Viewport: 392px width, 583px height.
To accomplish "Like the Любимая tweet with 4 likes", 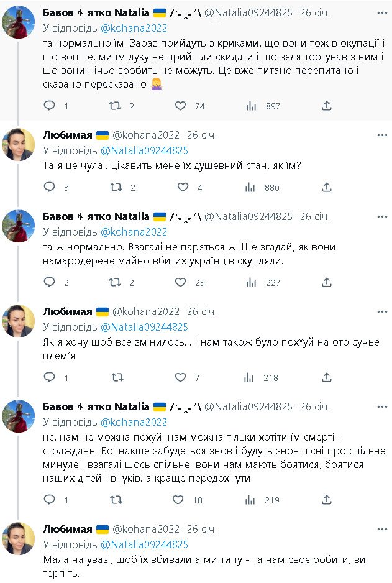I will (x=183, y=187).
